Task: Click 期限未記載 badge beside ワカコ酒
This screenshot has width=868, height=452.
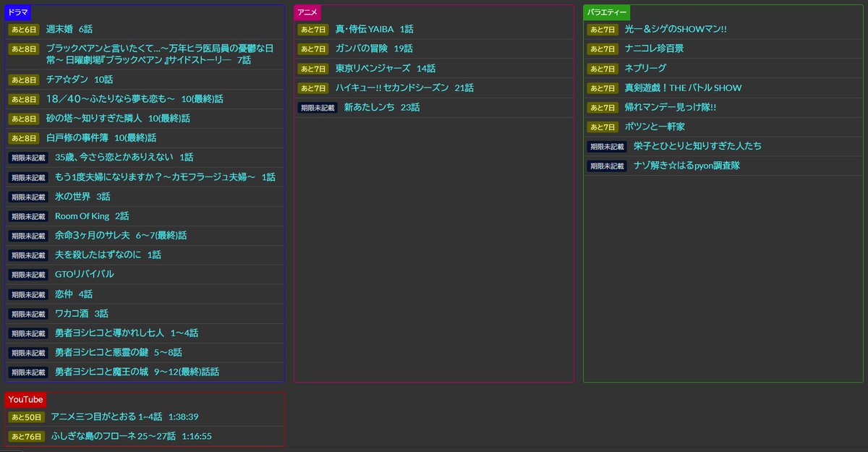Action: [x=28, y=314]
